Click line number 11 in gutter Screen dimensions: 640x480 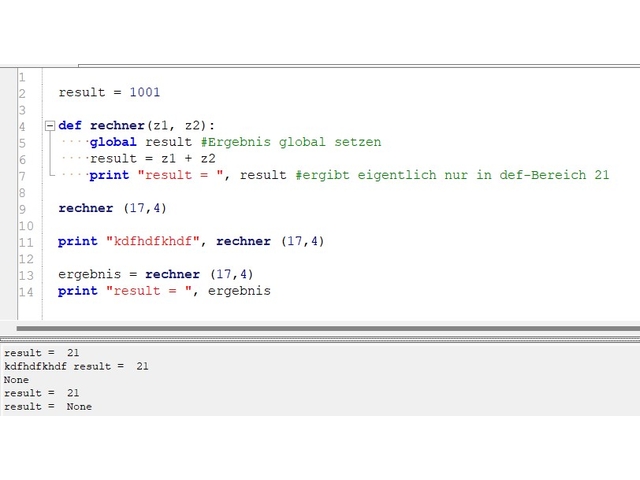pos(26,242)
